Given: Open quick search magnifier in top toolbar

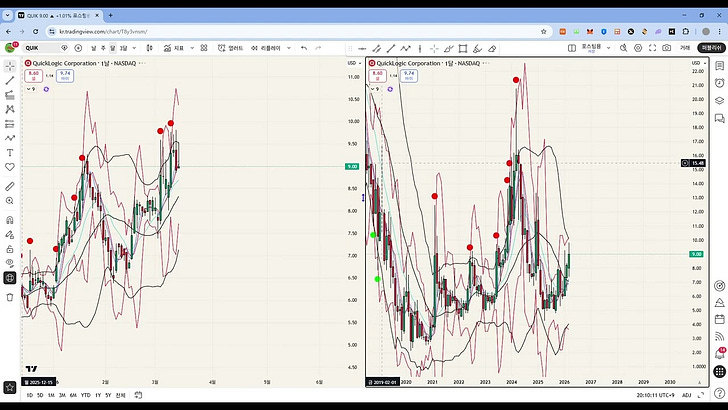Looking at the screenshot, I should 624,48.
